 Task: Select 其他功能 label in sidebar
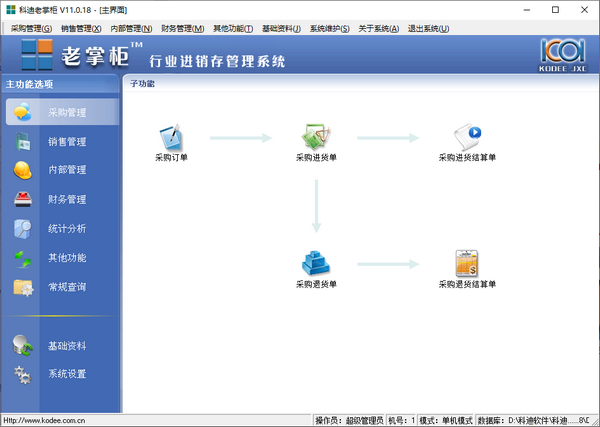click(67, 258)
